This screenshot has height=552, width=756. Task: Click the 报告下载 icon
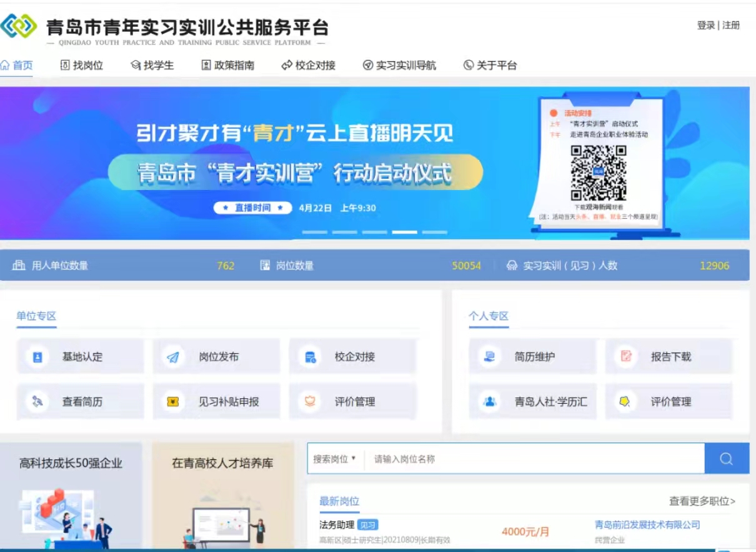[625, 357]
